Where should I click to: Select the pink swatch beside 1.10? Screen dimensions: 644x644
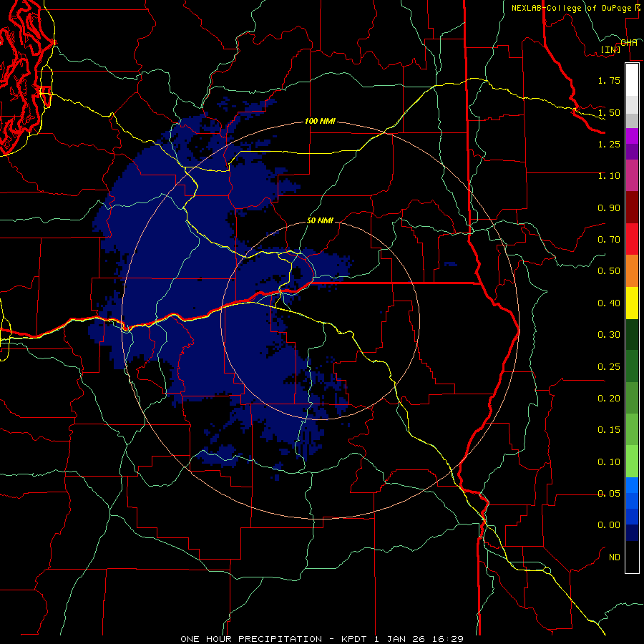point(632,176)
